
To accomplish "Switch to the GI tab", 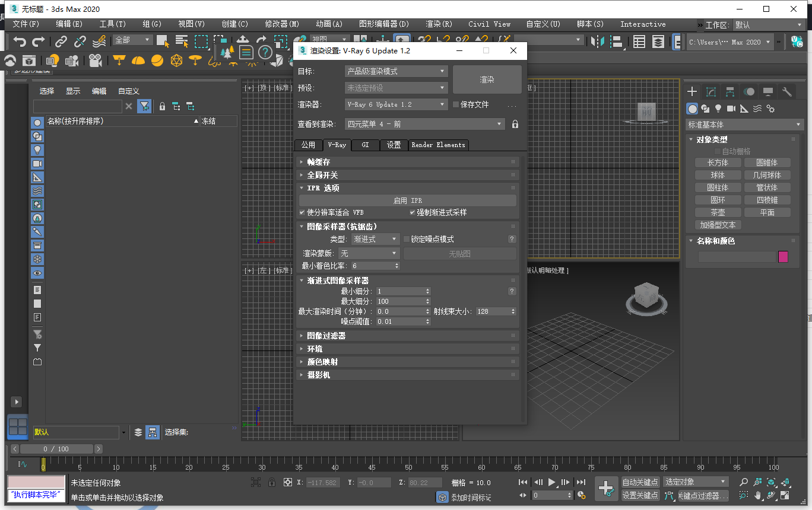I will [x=366, y=145].
